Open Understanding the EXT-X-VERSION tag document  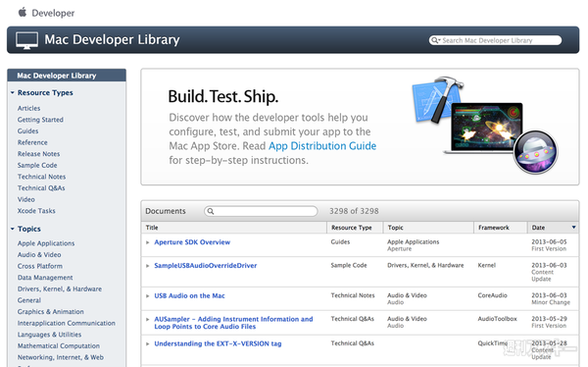click(x=218, y=343)
